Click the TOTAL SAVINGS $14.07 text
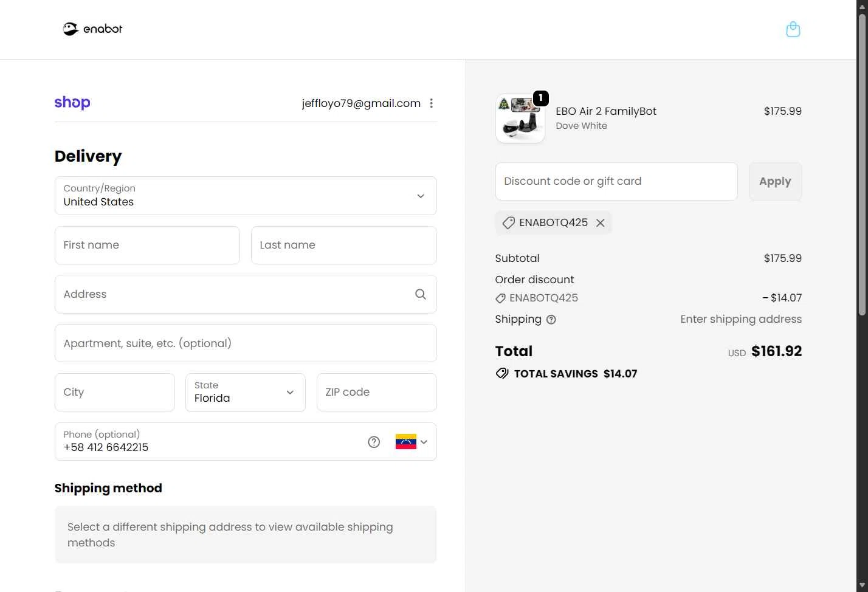The width and height of the screenshot is (868, 592). [576, 374]
